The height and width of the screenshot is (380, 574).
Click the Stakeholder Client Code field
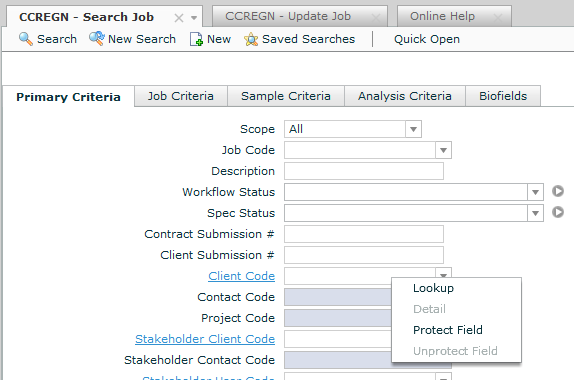tap(338, 339)
